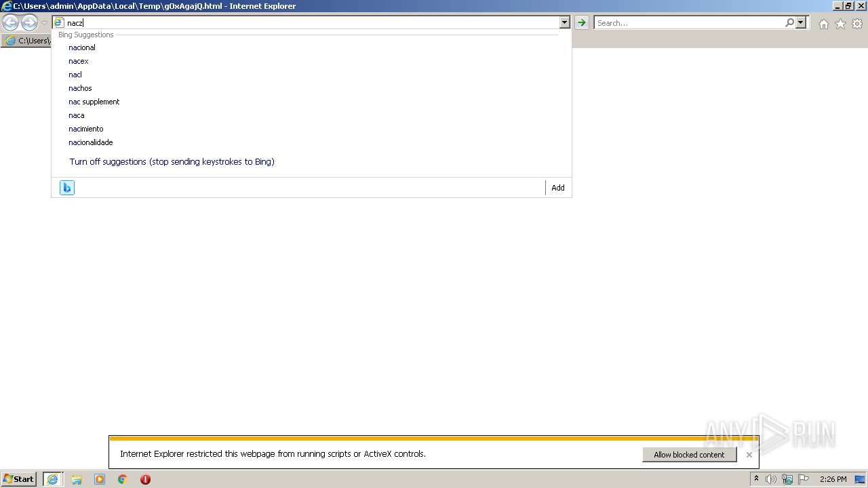This screenshot has width=868, height=488.
Task: Click the magnifier search icon
Action: 789,23
